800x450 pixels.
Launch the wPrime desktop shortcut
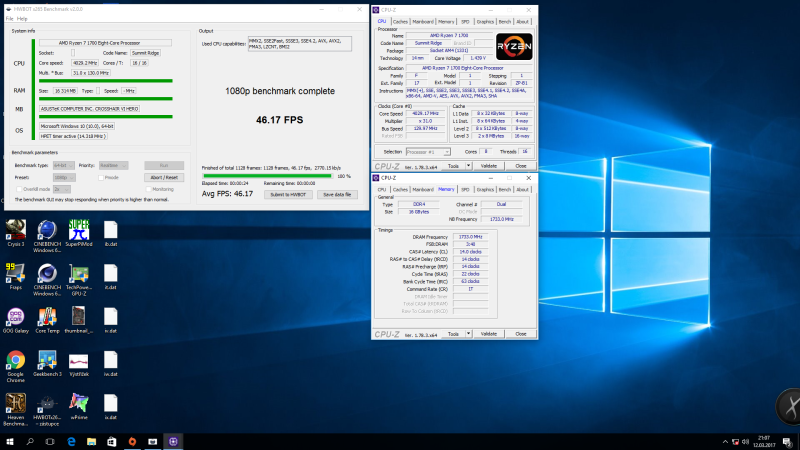pos(79,407)
